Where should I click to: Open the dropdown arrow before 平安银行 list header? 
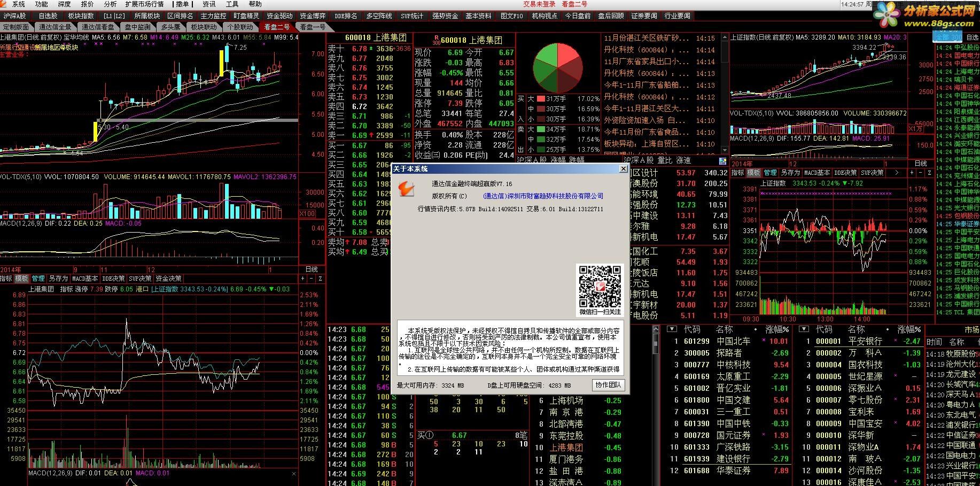804,329
